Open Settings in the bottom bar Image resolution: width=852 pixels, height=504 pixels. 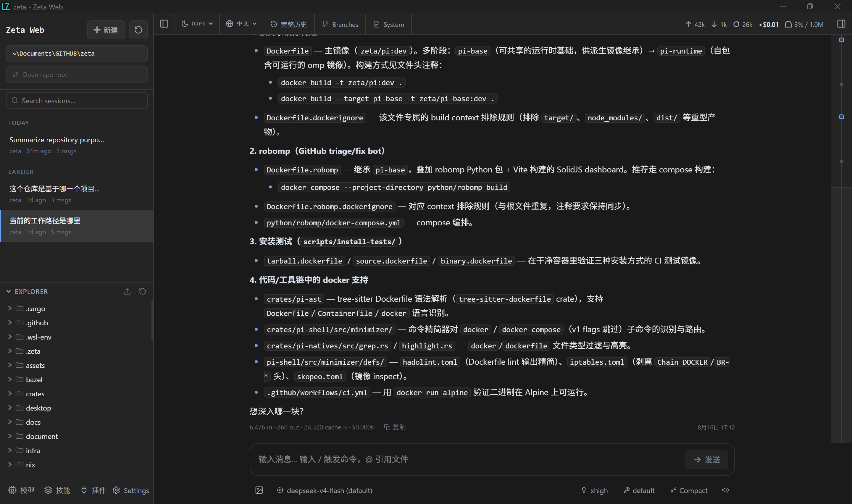point(131,490)
